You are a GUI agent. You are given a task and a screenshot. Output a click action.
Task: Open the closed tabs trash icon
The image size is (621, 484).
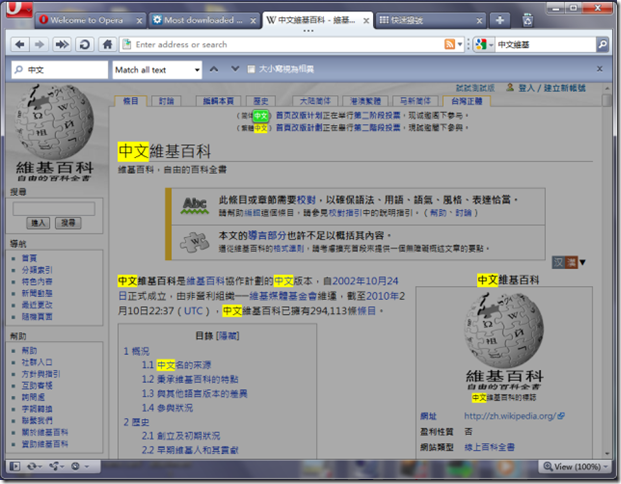(x=528, y=20)
